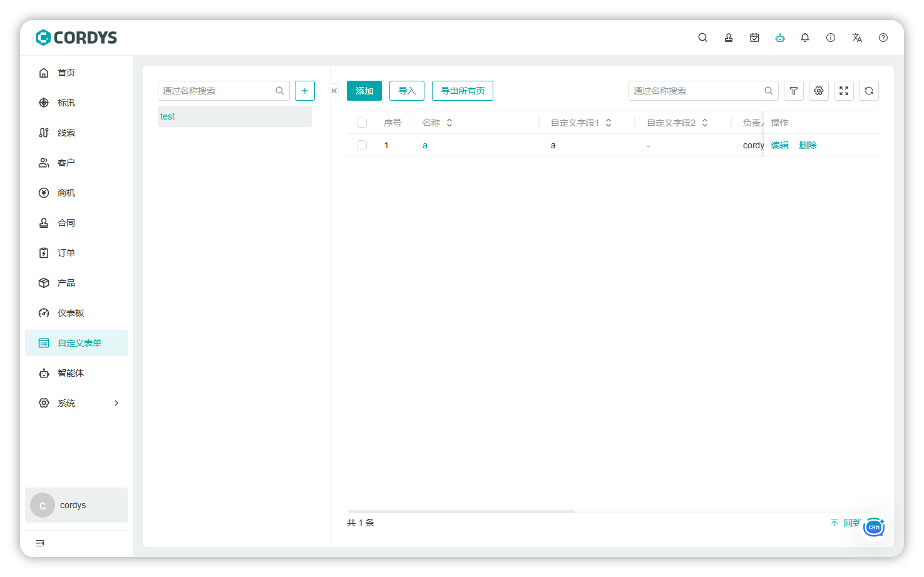Focus the table name search field
Image resolution: width=924 pixels, height=577 pixels.
[x=704, y=91]
